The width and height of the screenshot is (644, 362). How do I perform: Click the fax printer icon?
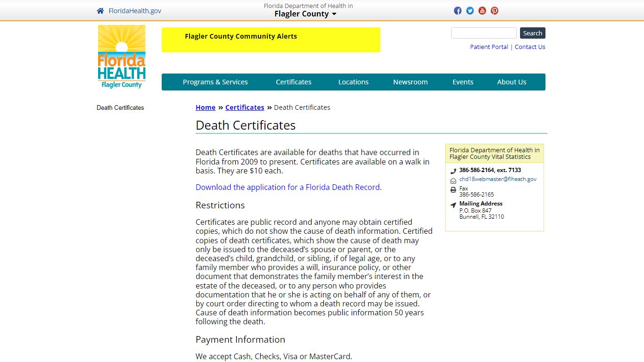pyautogui.click(x=453, y=190)
